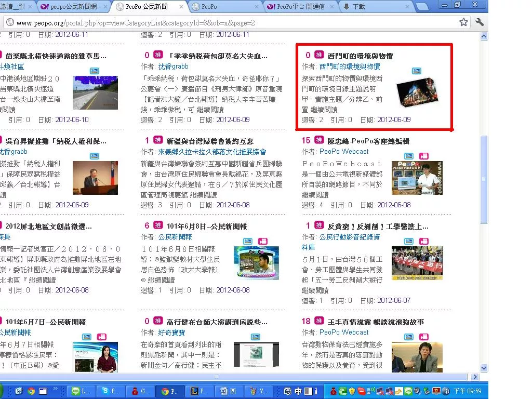
Task: Launch Chrome from the quick launch bar
Action: point(31,391)
